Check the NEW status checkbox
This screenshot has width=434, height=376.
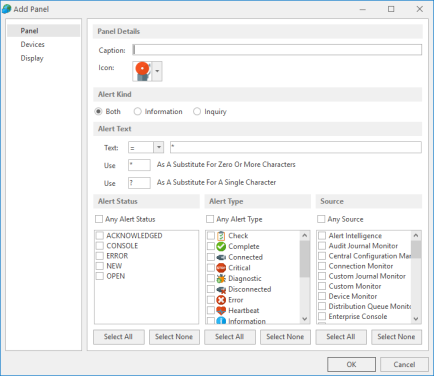pyautogui.click(x=100, y=266)
